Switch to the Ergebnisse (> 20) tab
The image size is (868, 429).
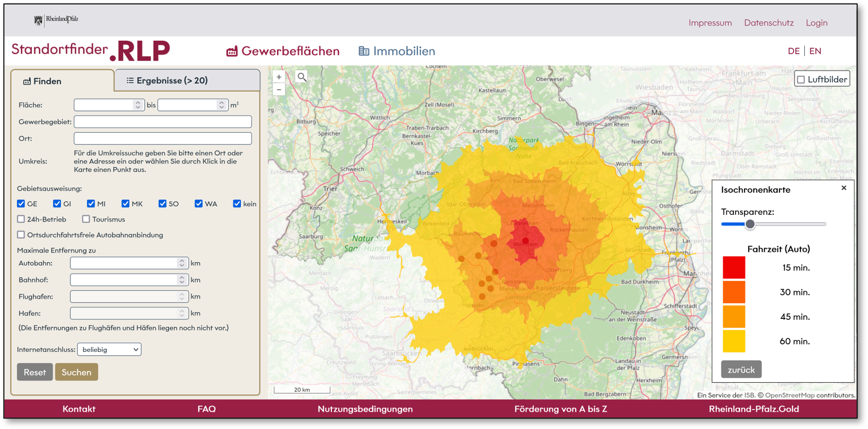187,80
